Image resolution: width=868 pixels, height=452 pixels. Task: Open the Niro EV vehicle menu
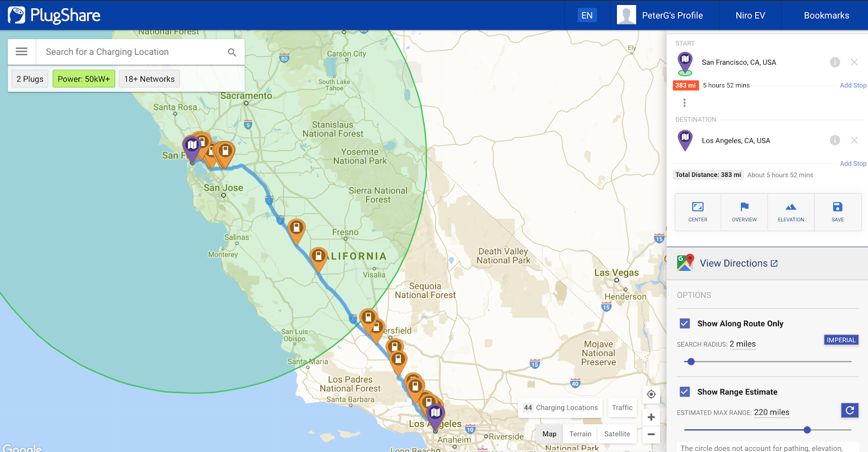pyautogui.click(x=750, y=15)
